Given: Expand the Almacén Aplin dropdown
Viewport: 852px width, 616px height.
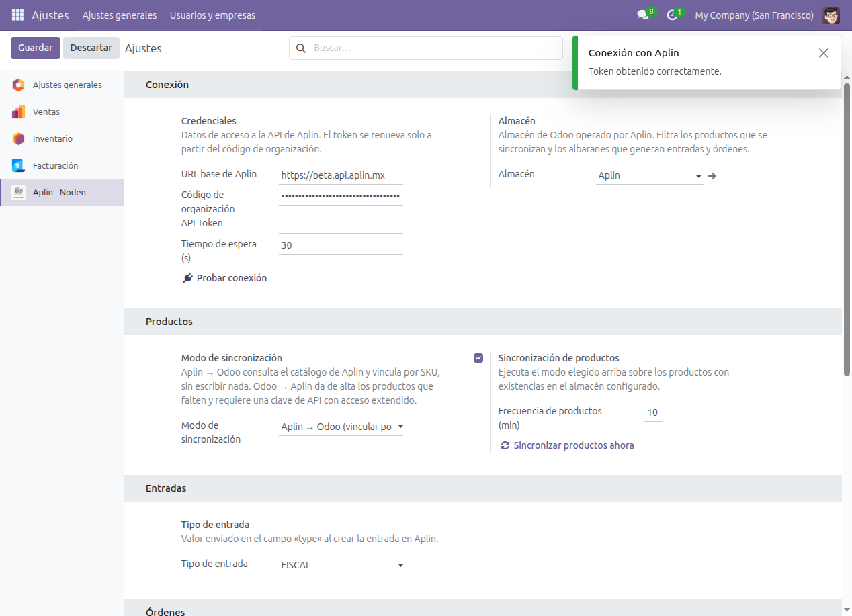Looking at the screenshot, I should (x=650, y=175).
